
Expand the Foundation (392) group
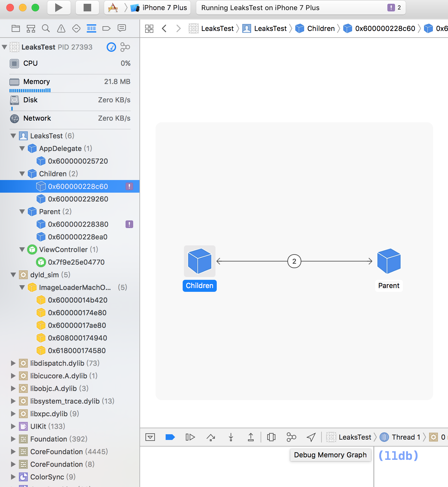tap(13, 439)
